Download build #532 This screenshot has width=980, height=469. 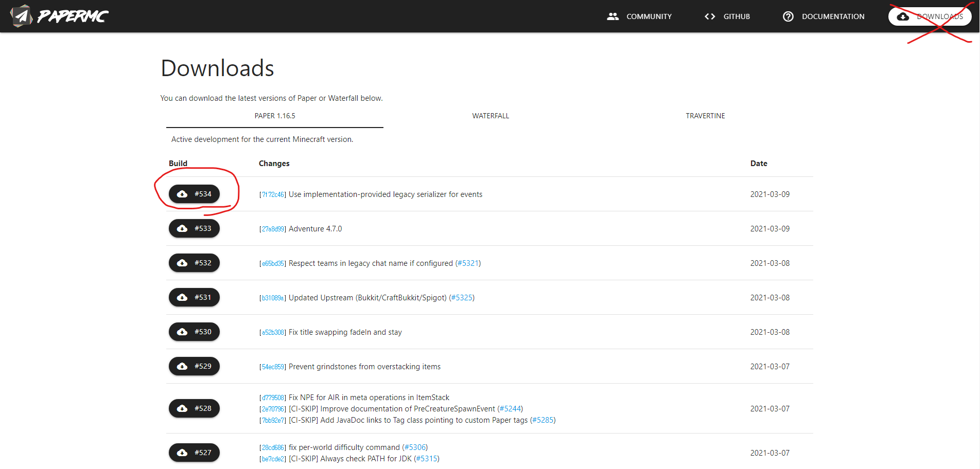pos(194,263)
